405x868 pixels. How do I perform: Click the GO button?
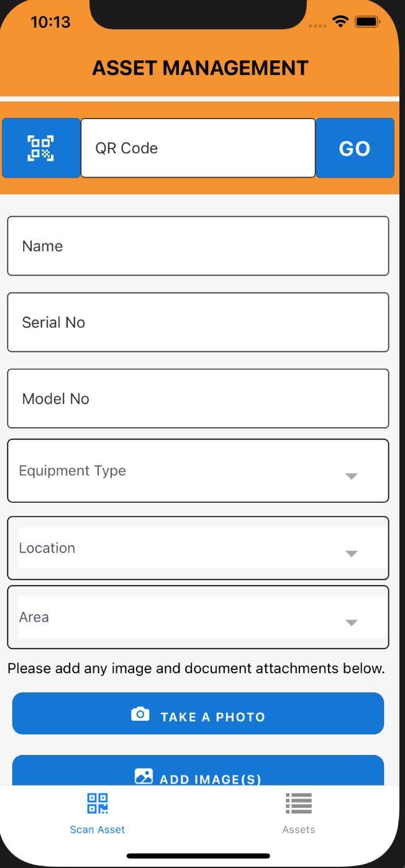pyautogui.click(x=355, y=148)
